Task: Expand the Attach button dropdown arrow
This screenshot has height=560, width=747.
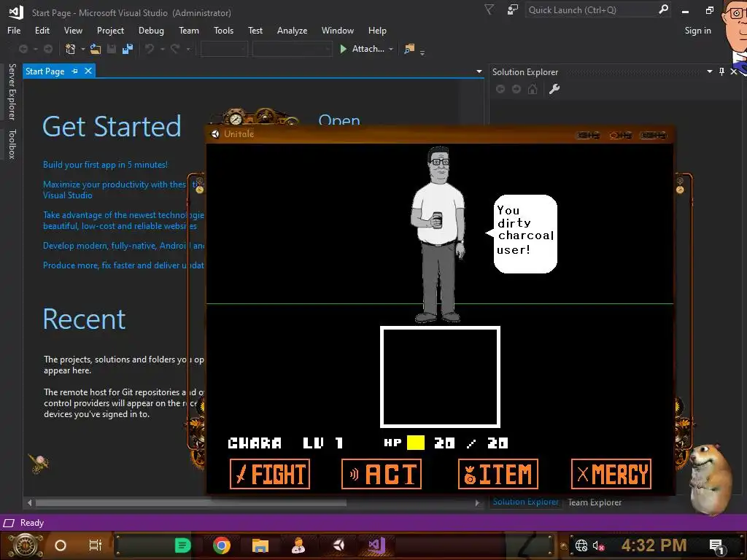Action: click(391, 49)
